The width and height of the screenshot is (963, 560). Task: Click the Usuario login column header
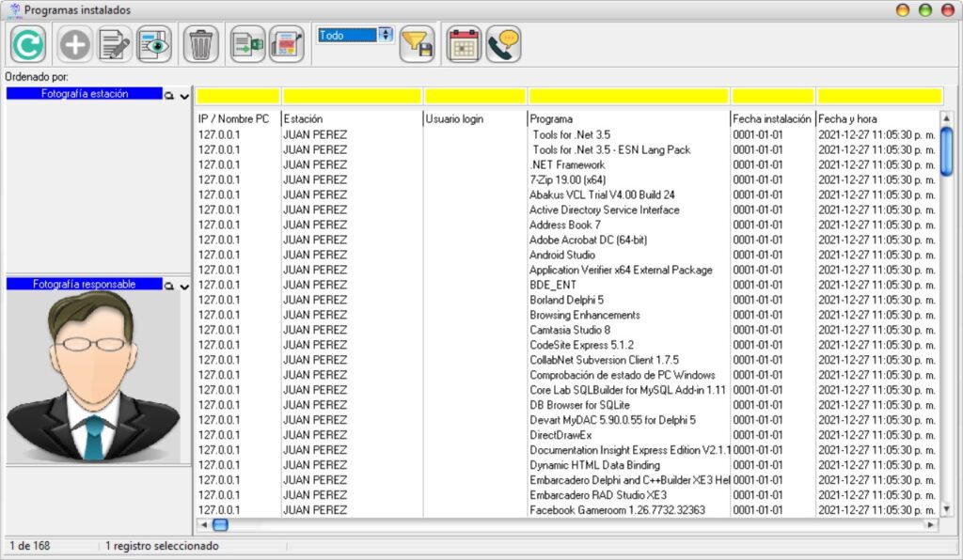point(475,119)
